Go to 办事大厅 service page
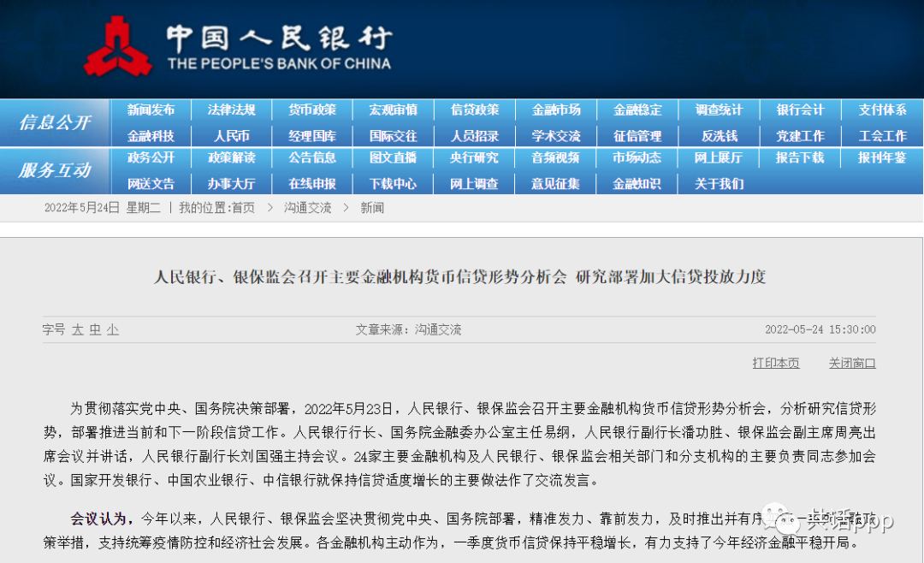924x563 pixels. click(232, 184)
